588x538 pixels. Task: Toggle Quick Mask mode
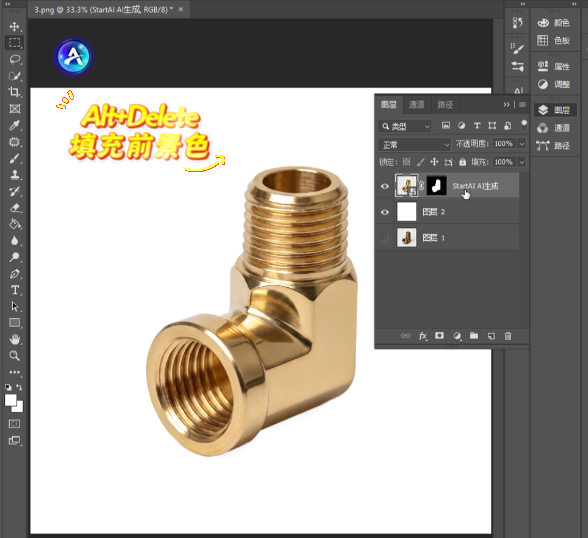(14, 424)
